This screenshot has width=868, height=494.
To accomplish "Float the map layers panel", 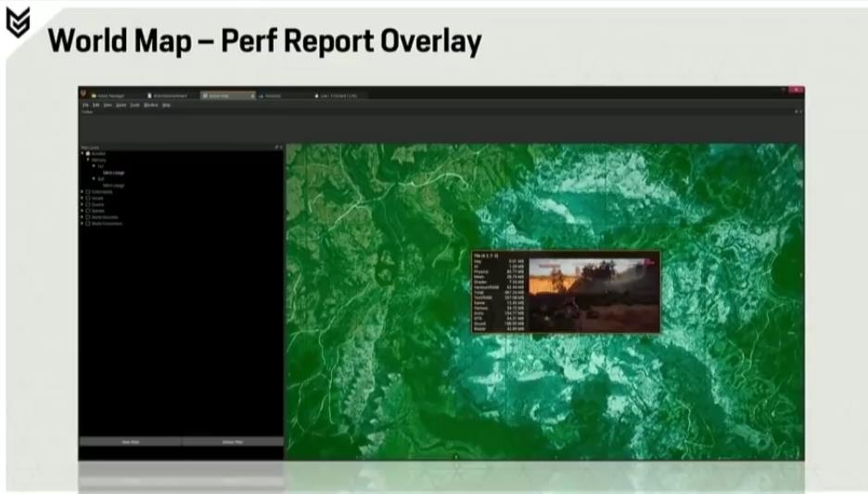I will 276,147.
